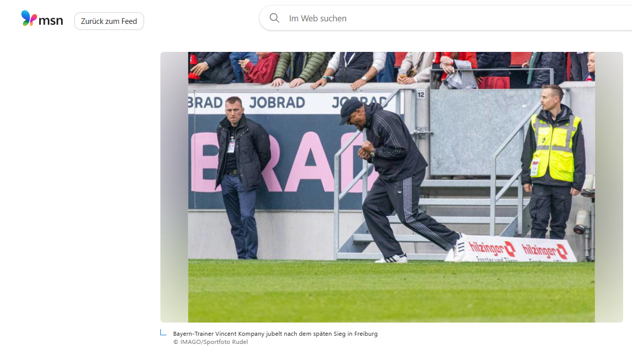Click the blue caption corner bracket icon
The image size is (644, 349).
tap(163, 333)
